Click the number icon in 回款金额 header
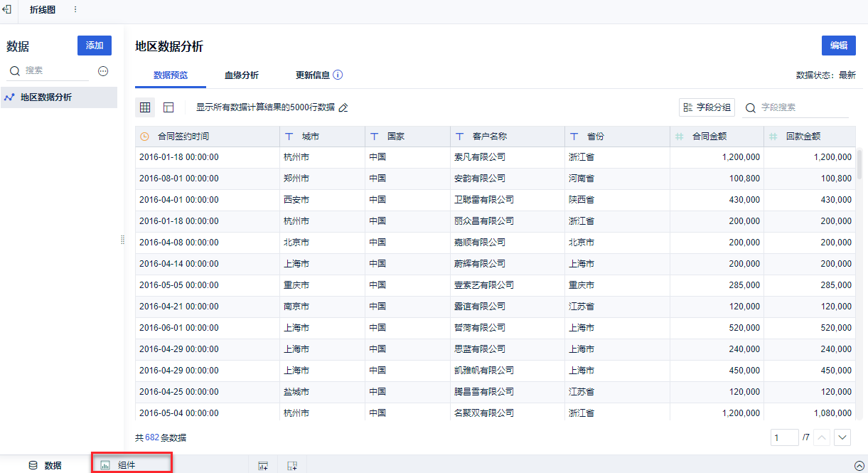868x473 pixels. [x=773, y=137]
